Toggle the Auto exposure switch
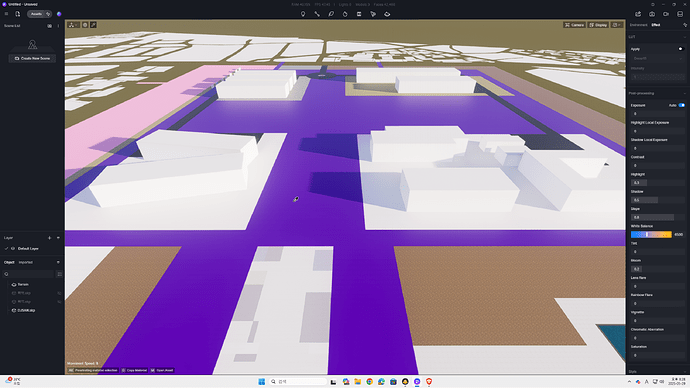The image size is (690, 388). tap(681, 105)
